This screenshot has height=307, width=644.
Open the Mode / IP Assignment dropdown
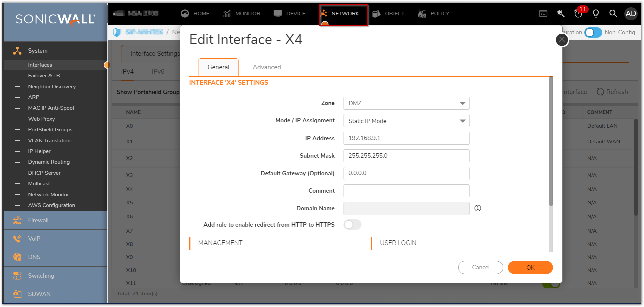coord(406,121)
